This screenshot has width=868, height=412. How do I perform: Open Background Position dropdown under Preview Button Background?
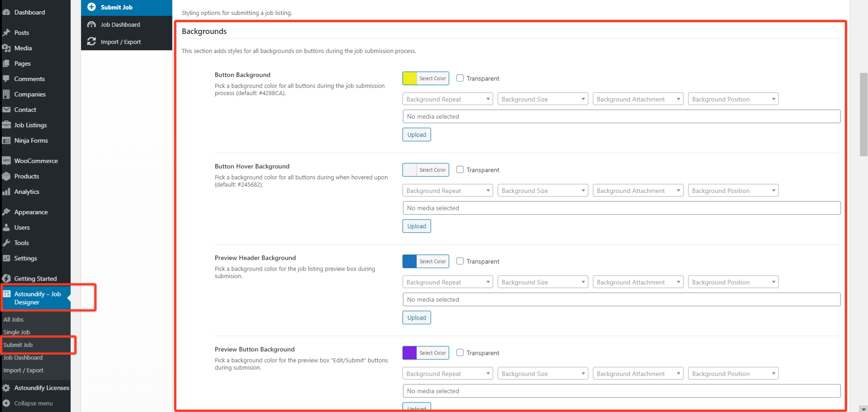[733, 373]
